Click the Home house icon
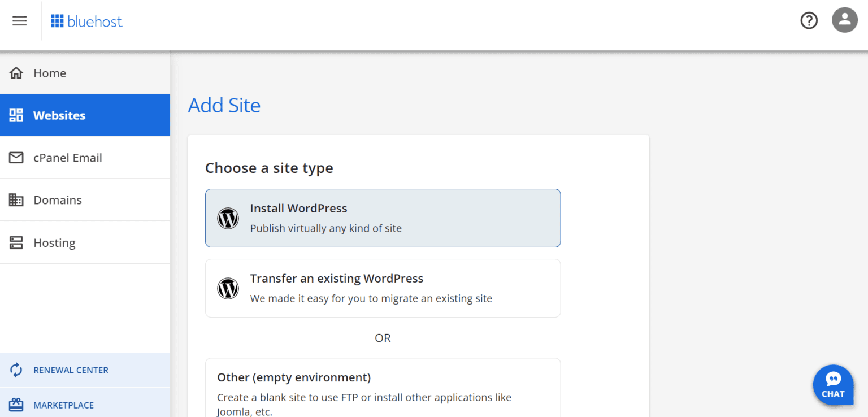Screen dimensions: 868x417 click(x=16, y=73)
